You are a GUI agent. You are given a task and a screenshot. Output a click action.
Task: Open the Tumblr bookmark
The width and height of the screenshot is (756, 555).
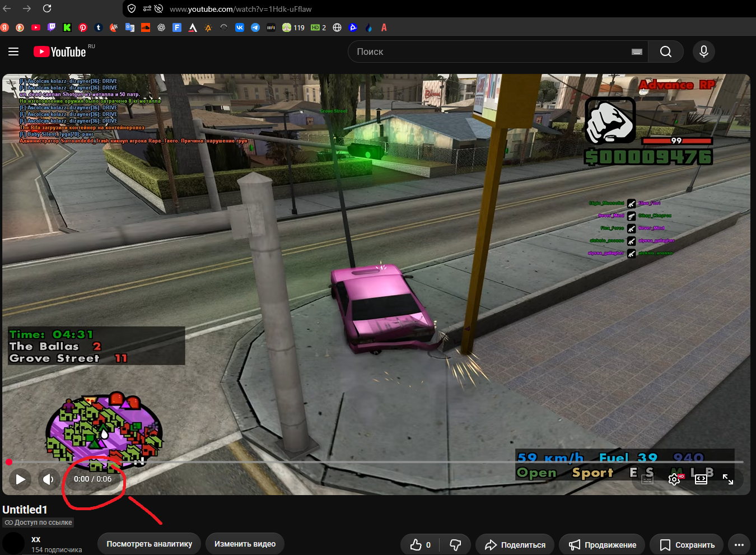click(x=99, y=27)
